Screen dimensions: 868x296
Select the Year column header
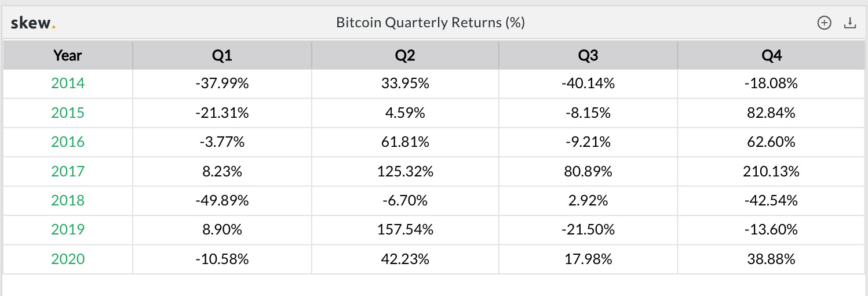coord(68,55)
